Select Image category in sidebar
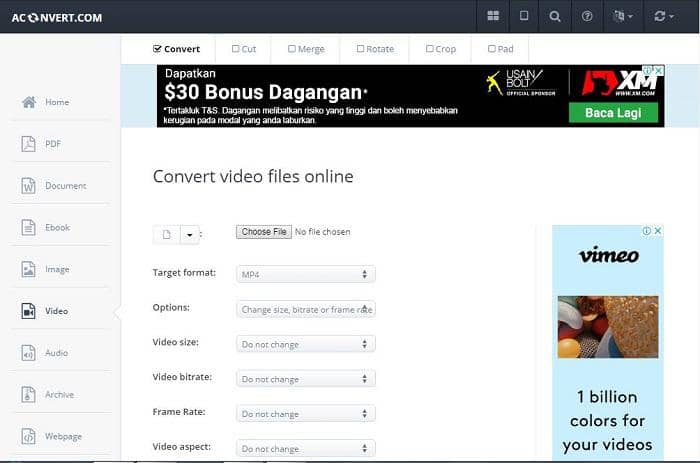 click(56, 269)
